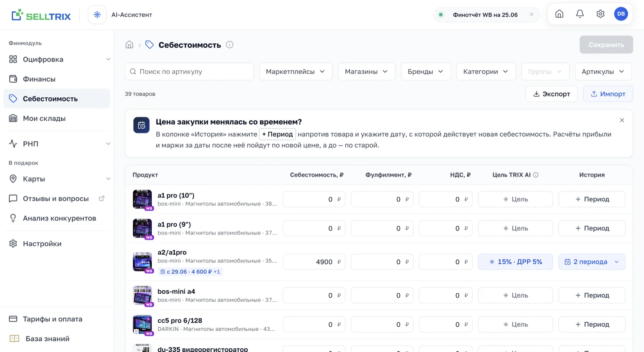Viewport: 644px width, 352px height.
Task: Go to home via top bar house icon
Action: pyautogui.click(x=559, y=14)
